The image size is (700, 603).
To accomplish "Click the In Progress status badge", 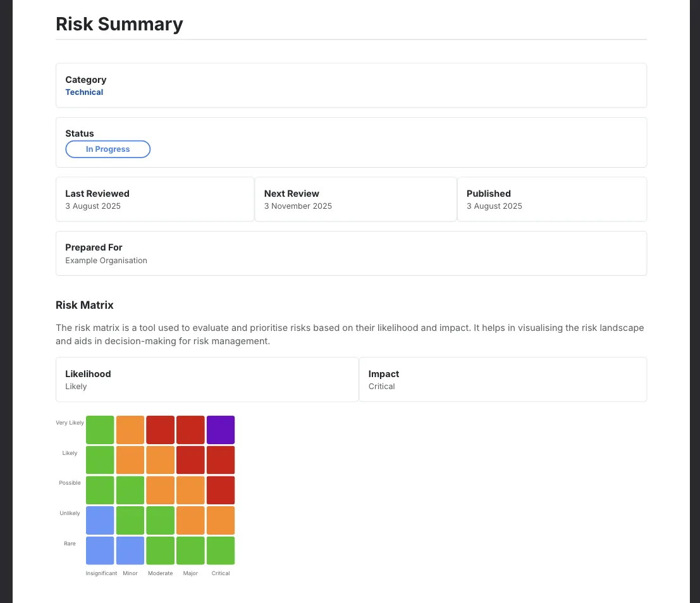I will [107, 149].
